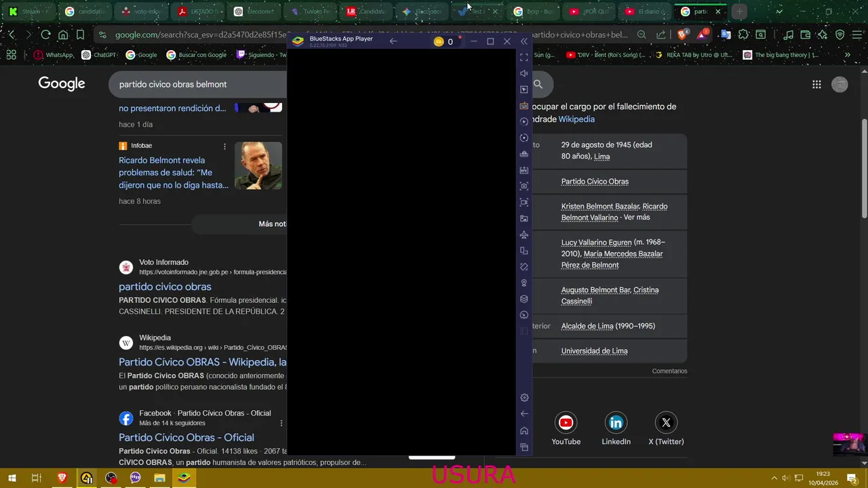Click 'Augusto Belmont Bar' link
This screenshot has height=488, width=868.
point(595,290)
